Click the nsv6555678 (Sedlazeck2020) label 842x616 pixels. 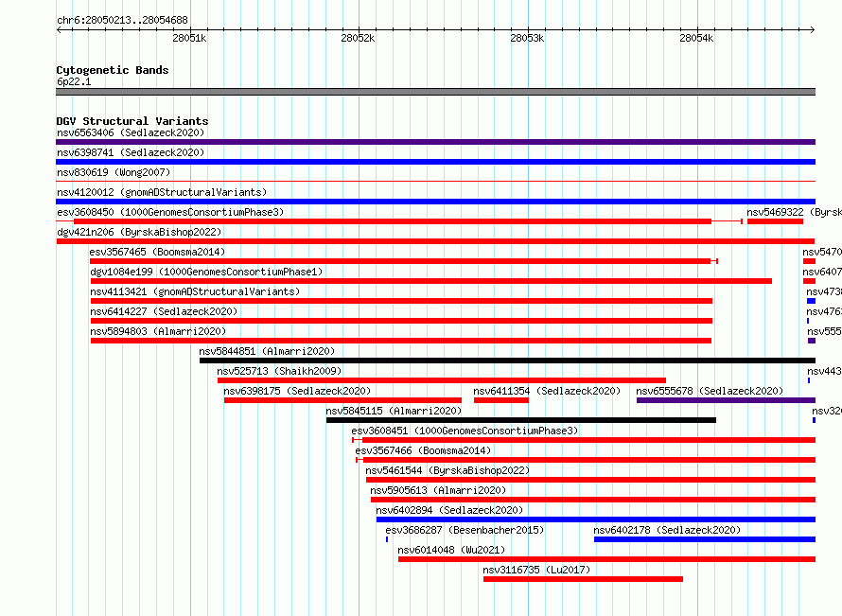tap(710, 391)
